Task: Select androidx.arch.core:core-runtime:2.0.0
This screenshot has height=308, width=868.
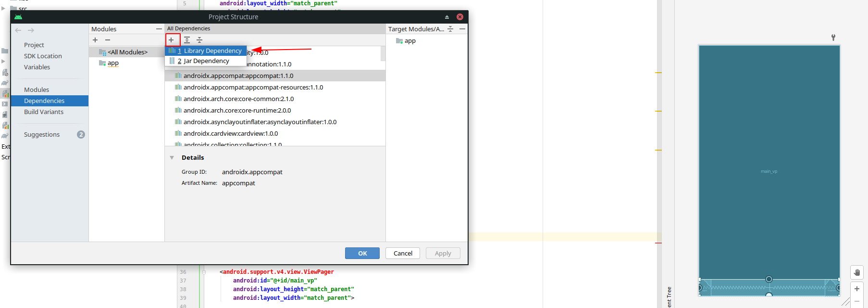Action: (x=275, y=110)
